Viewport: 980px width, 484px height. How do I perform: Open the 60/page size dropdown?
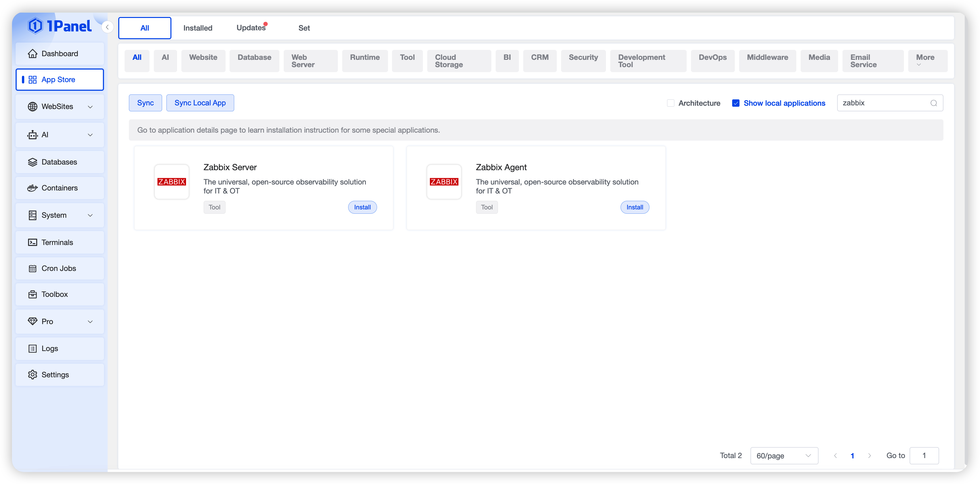(x=784, y=456)
